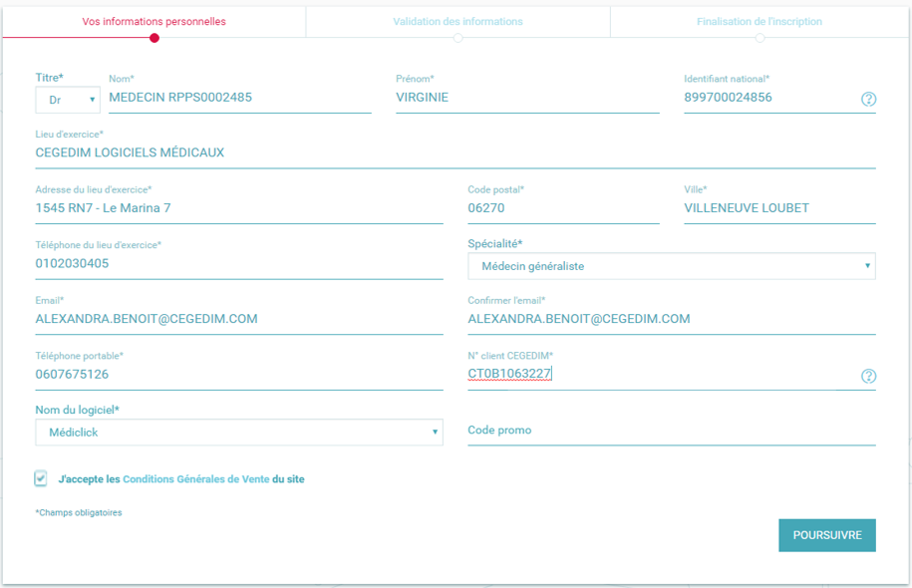Open the Titre dropdown showing Dr
Viewport: 912px width, 588px height.
pyautogui.click(x=68, y=99)
